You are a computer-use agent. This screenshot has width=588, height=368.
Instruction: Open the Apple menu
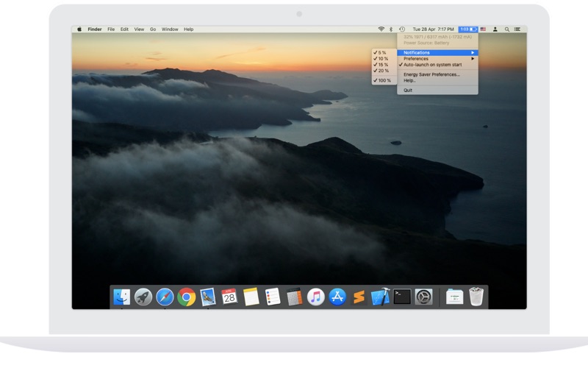tap(79, 29)
